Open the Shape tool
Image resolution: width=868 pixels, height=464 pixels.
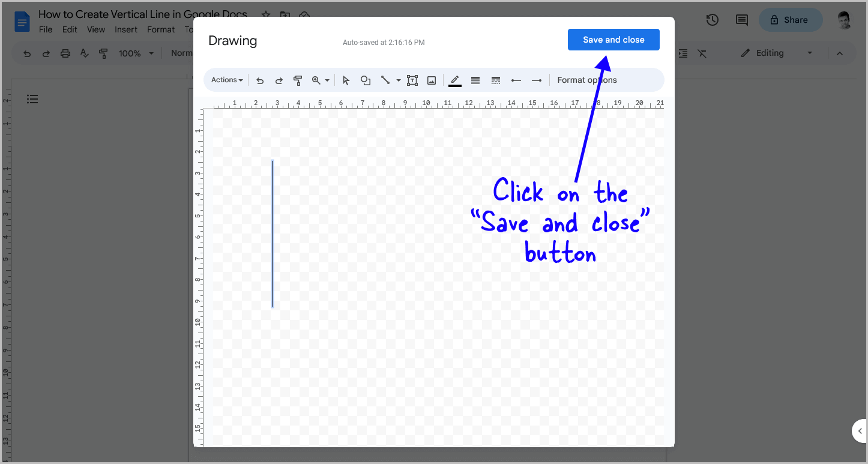[366, 80]
